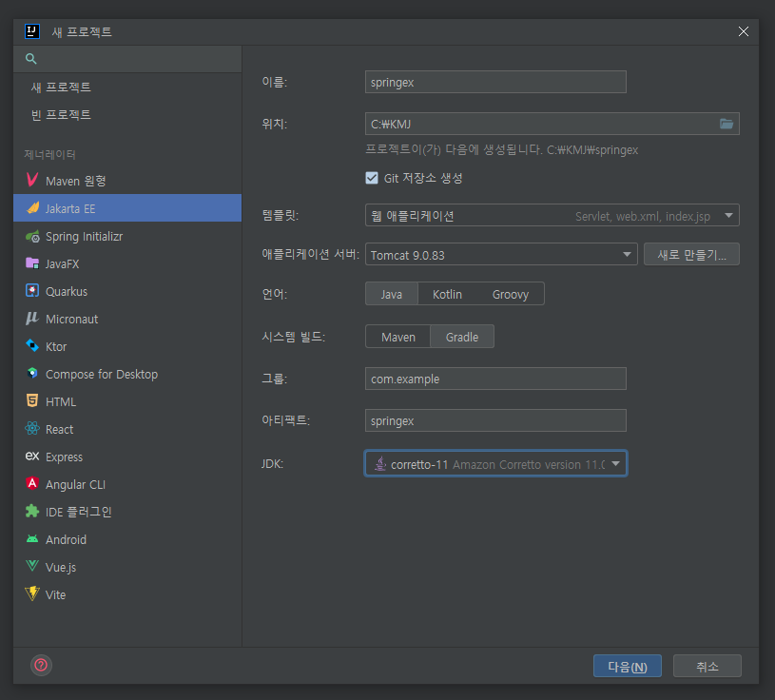The image size is (775, 700).
Task: Click the React atom icon
Action: point(32,429)
